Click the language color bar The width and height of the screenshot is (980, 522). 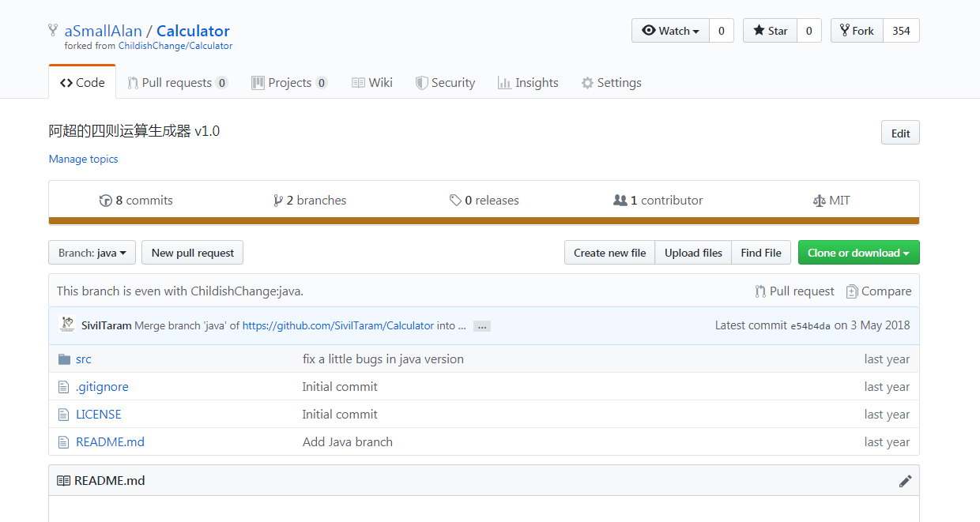484,221
